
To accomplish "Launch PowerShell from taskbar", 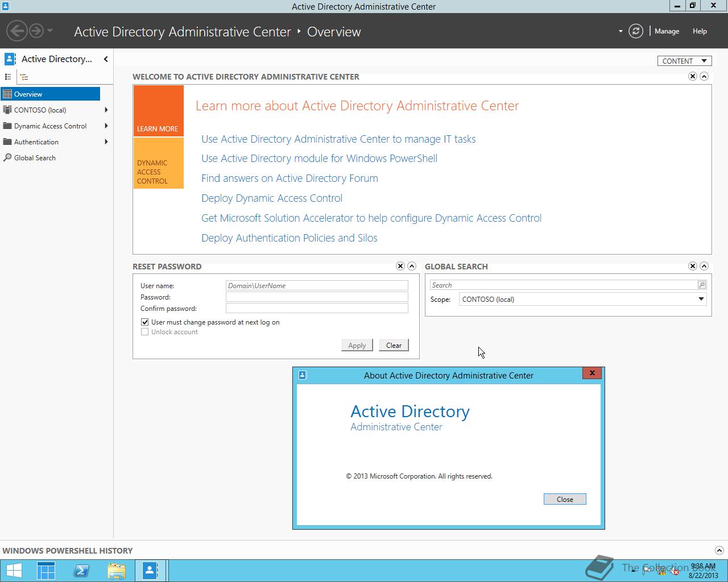I will [x=81, y=571].
